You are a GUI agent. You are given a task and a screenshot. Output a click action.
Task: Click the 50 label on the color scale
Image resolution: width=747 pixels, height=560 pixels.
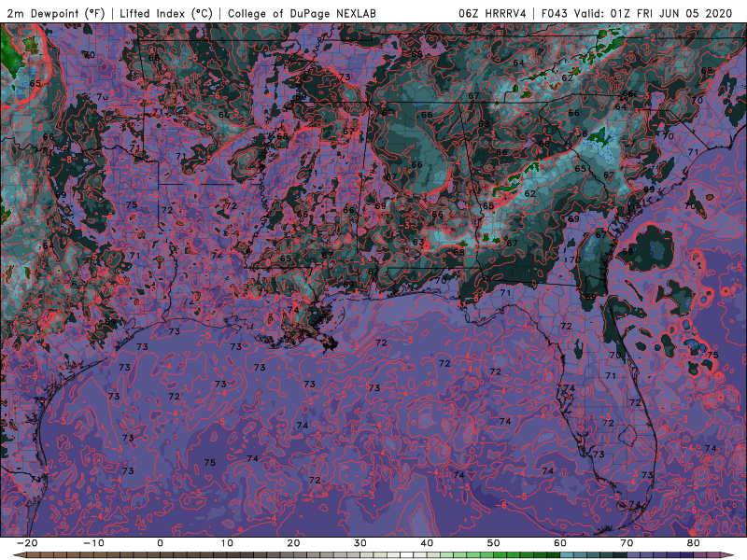click(x=494, y=543)
